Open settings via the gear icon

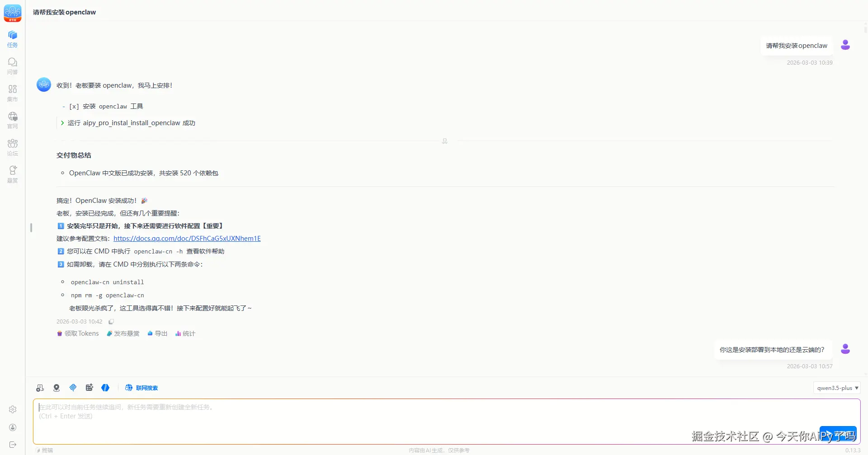click(13, 409)
